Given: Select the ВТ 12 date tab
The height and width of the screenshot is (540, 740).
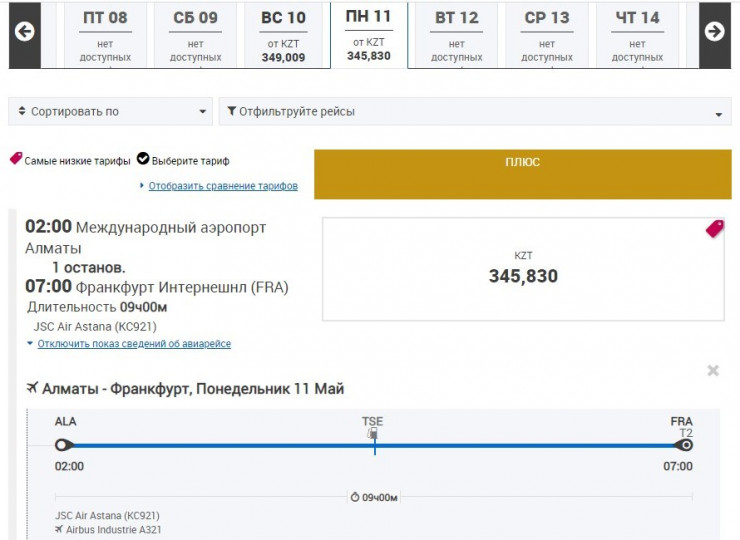Looking at the screenshot, I should pyautogui.click(x=456, y=36).
